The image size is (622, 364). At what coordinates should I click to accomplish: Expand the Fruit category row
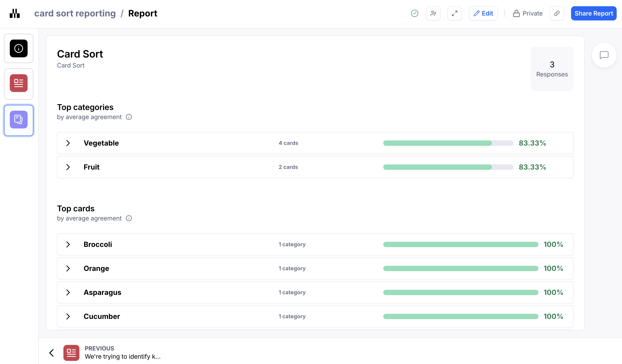(68, 167)
